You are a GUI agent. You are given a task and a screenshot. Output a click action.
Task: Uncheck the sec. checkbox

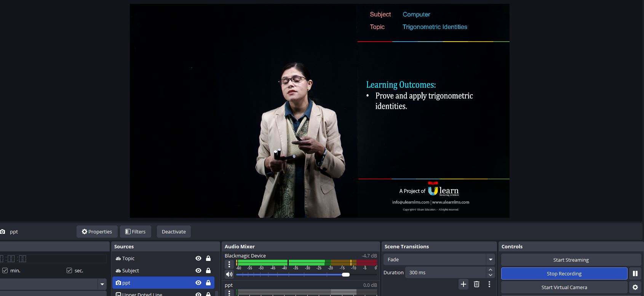69,270
